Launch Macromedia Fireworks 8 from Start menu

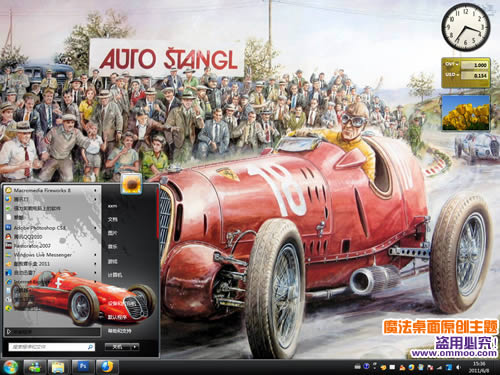click(42, 190)
